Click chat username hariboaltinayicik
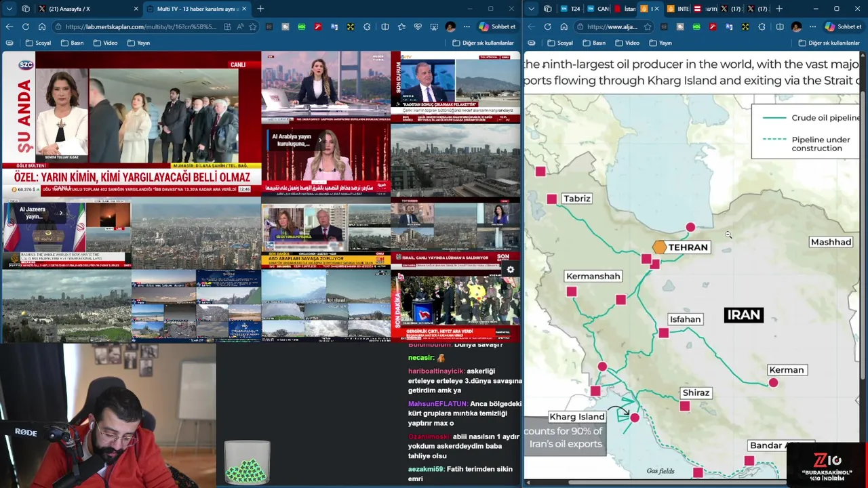Image resolution: width=868 pixels, height=488 pixels. pyautogui.click(x=436, y=371)
